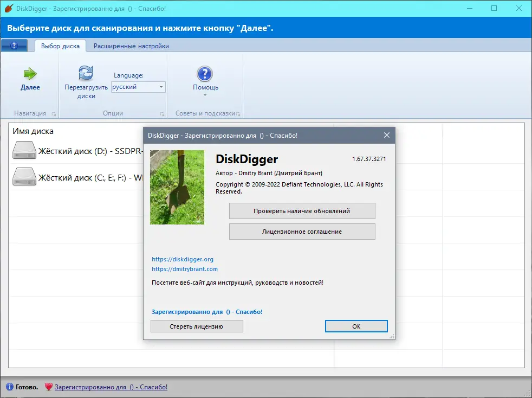Select the hard disk D: drive icon
Screen dimensions: 532x398
[24, 150]
